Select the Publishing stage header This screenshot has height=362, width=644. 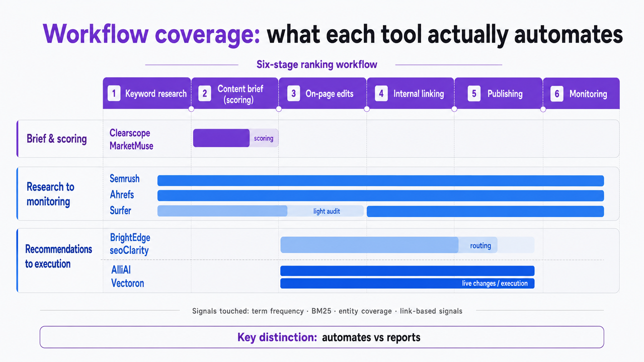499,94
